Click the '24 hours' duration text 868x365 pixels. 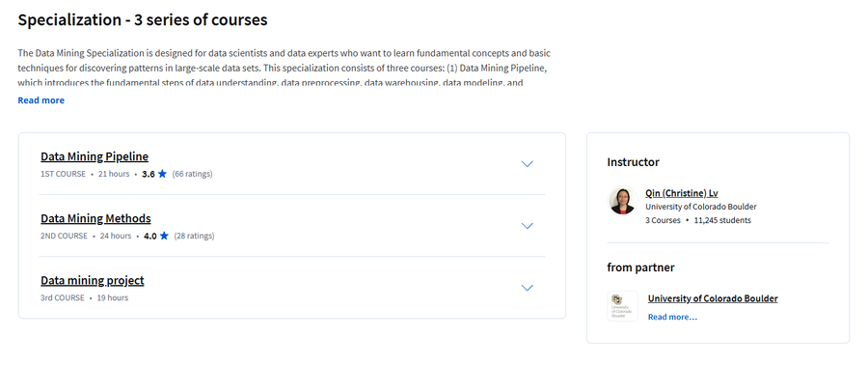click(x=116, y=236)
